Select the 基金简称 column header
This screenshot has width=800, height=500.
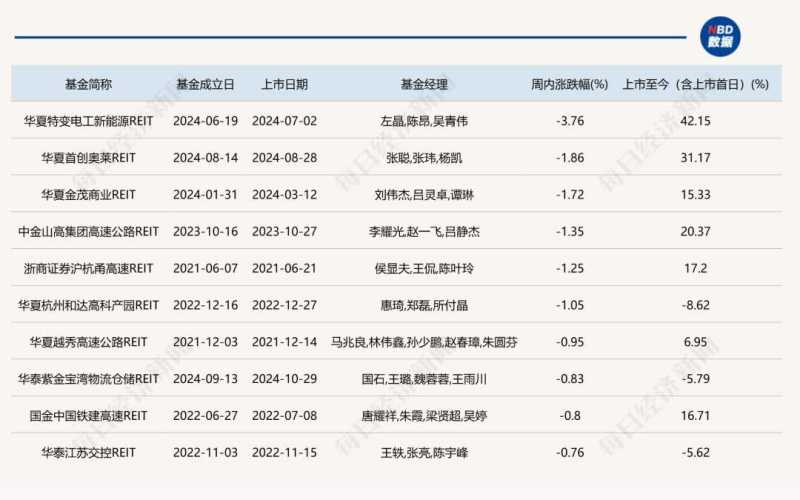click(88, 84)
